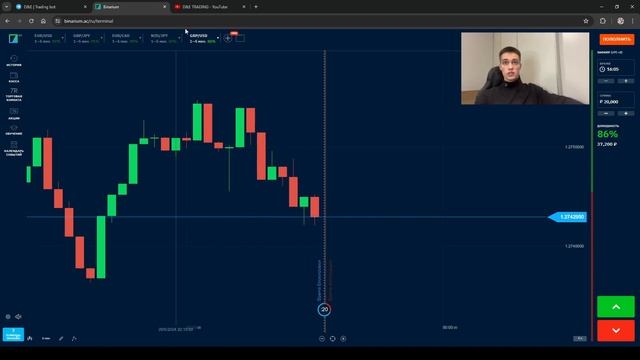Viewport: 640px width, 360px height.
Task: Toggle the chart layout grid icon
Action: (240, 38)
